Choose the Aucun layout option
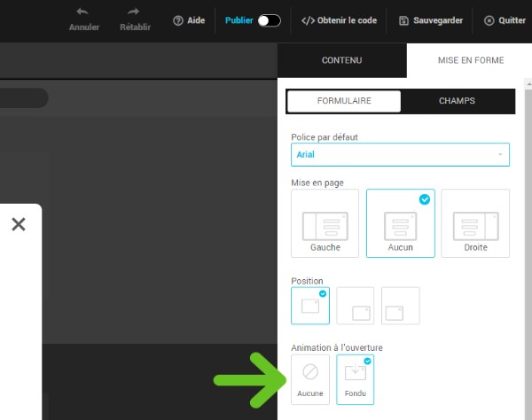 pos(400,223)
